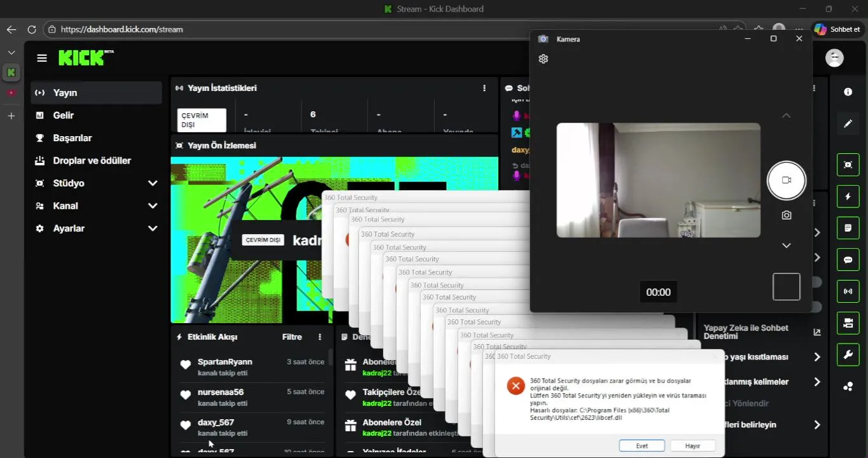Click the green wrench tools icon
Viewport: 868px width, 458px height.
coord(848,354)
